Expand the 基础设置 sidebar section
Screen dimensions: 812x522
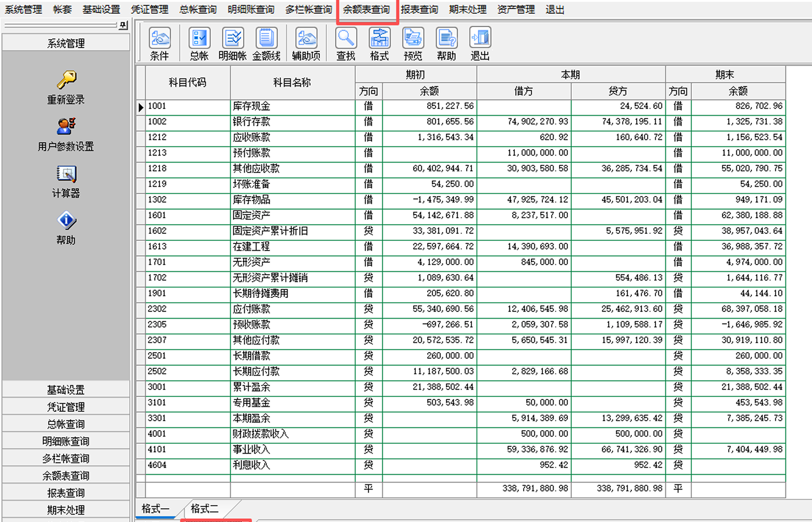66,390
